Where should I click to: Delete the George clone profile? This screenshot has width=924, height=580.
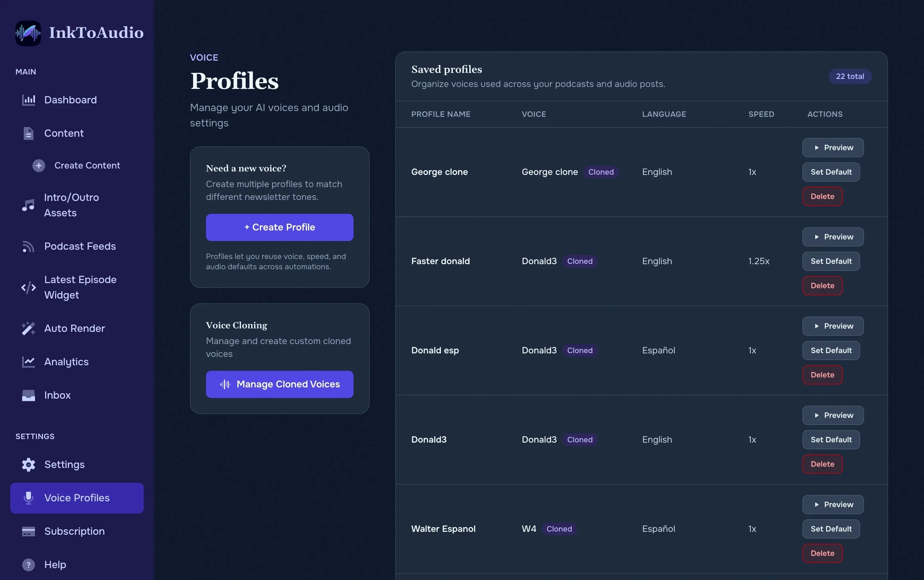[x=822, y=197]
